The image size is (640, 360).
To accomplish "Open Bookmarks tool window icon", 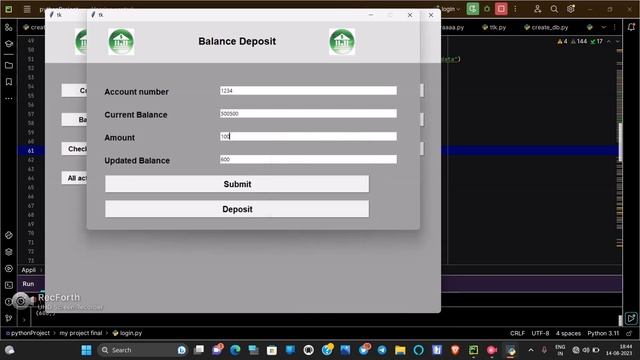I will (x=9, y=82).
